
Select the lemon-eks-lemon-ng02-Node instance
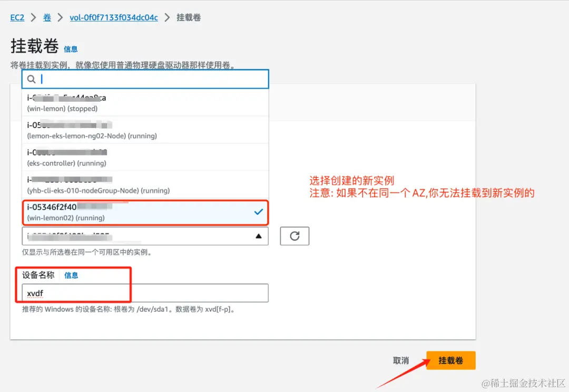[132, 130]
